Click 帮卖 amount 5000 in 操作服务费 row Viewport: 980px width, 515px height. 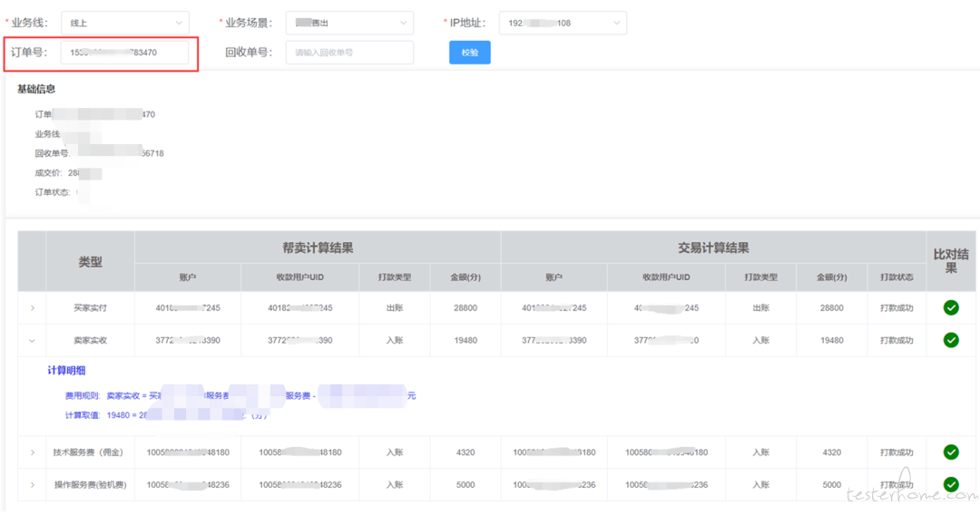tap(465, 484)
